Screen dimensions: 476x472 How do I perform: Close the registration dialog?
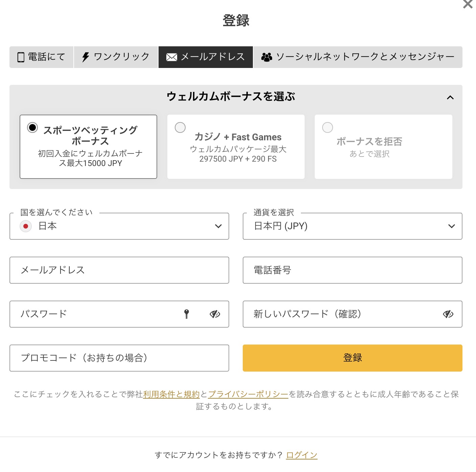pyautogui.click(x=468, y=4)
